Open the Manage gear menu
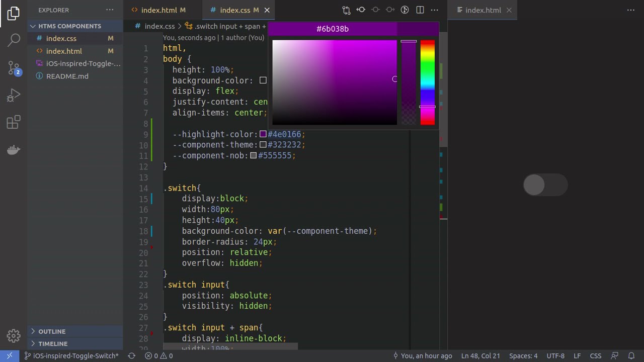This screenshot has width=644, height=362. click(x=14, y=336)
